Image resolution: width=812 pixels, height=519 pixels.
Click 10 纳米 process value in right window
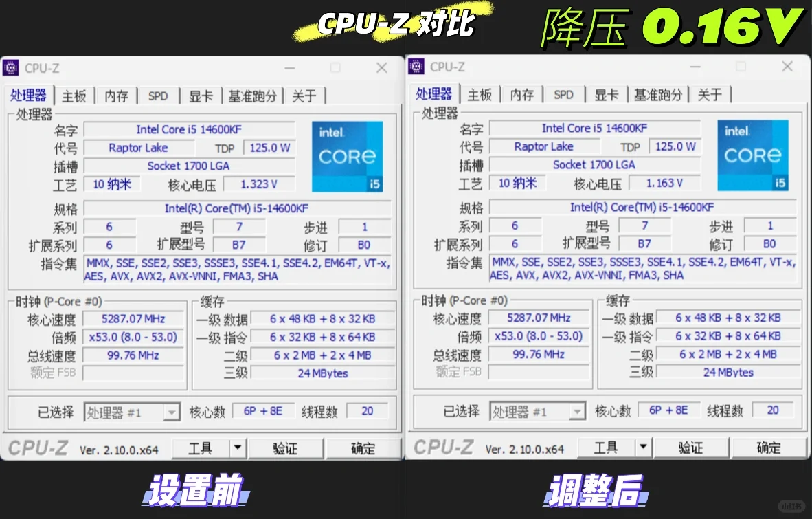517,184
